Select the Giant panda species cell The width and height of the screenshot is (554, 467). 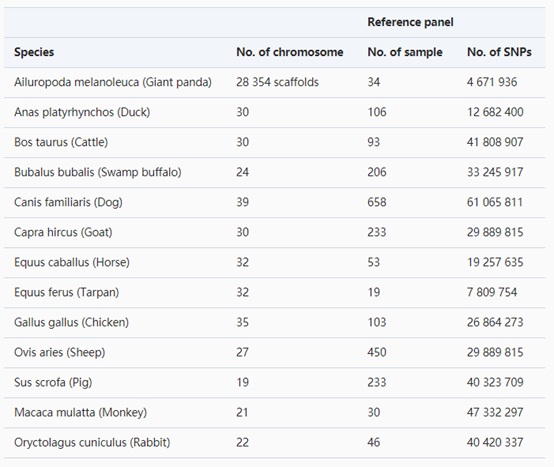(113, 82)
